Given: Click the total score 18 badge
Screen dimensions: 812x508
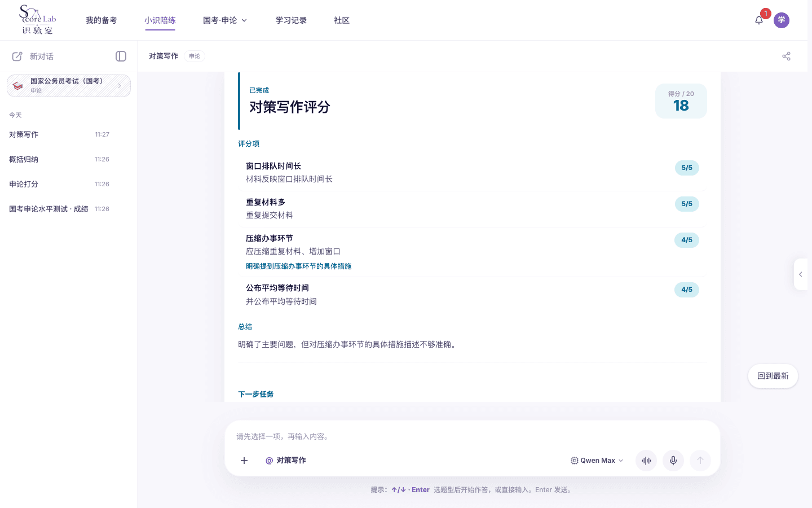Looking at the screenshot, I should (x=681, y=101).
